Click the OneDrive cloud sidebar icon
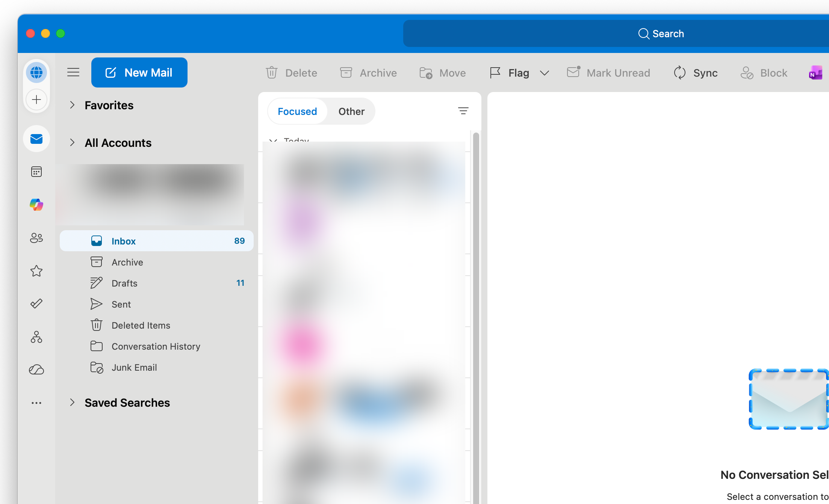 (36, 370)
